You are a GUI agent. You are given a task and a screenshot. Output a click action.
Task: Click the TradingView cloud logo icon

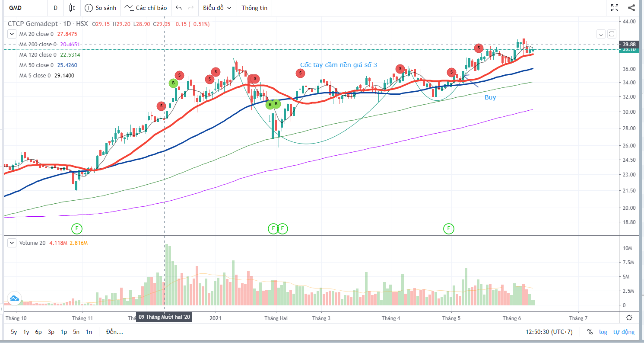coord(14,298)
